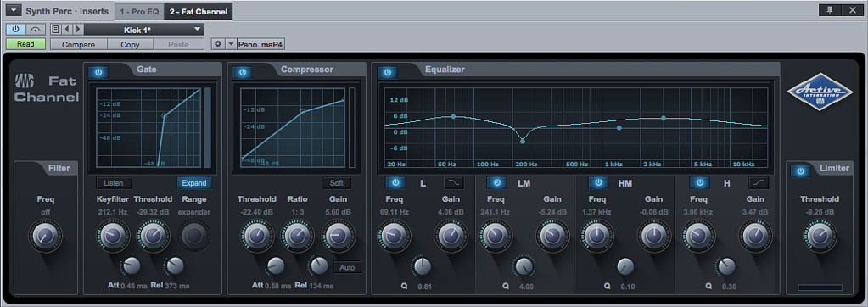Viewport: 868px width, 307px height.
Task: Click the L band Freq knob
Action: (395, 236)
